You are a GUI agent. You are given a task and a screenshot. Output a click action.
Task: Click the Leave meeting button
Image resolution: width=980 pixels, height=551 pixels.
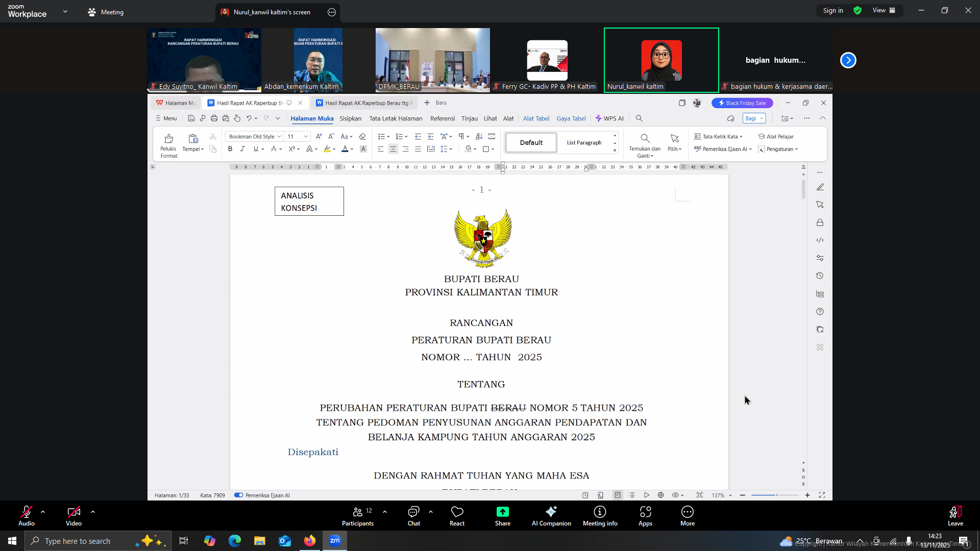pos(955,515)
